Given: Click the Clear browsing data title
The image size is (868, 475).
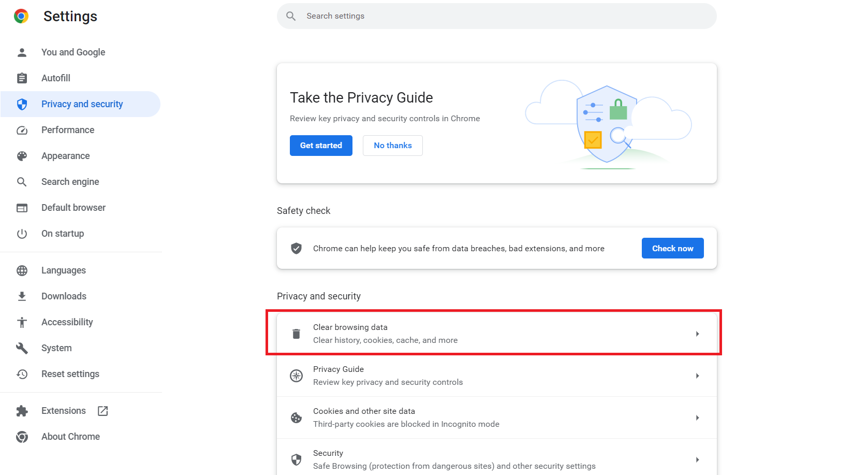Looking at the screenshot, I should [350, 327].
